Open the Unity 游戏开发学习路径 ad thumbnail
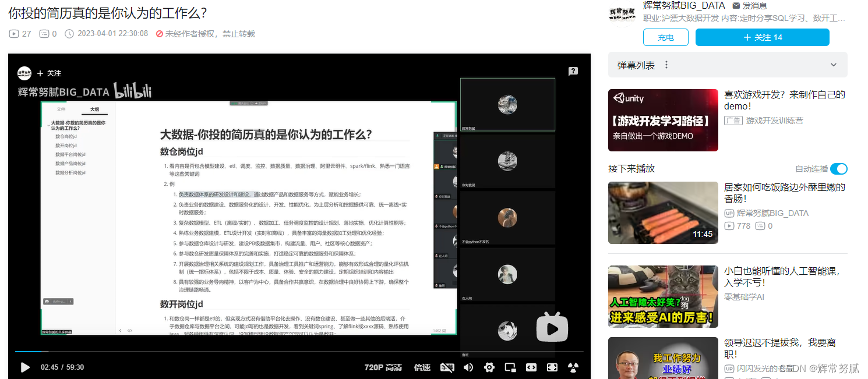This screenshot has height=379, width=868. tap(663, 120)
